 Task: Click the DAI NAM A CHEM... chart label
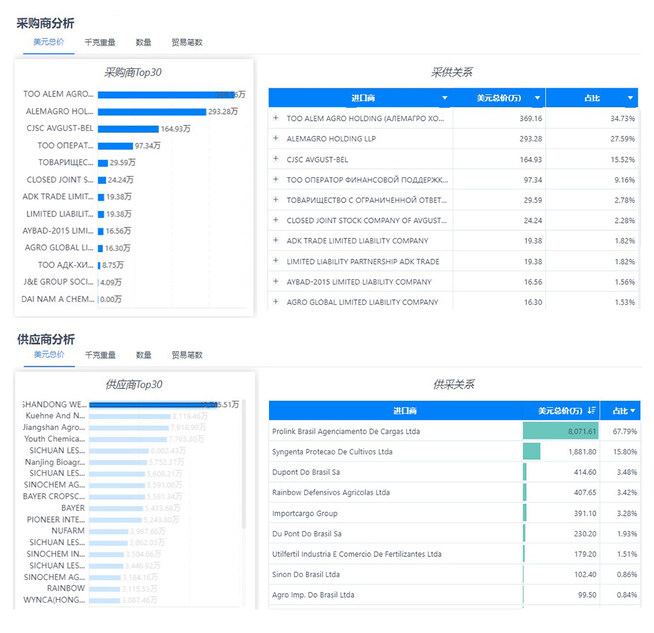coord(58,299)
